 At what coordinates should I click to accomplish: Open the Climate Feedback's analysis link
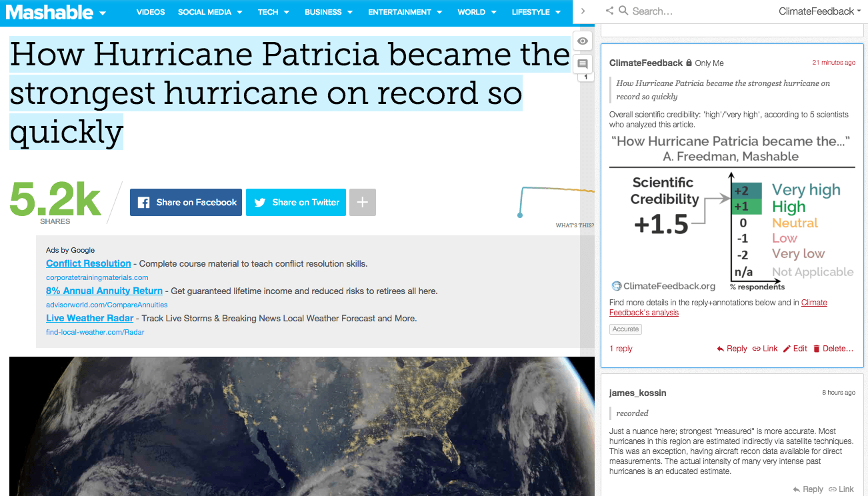coord(718,307)
